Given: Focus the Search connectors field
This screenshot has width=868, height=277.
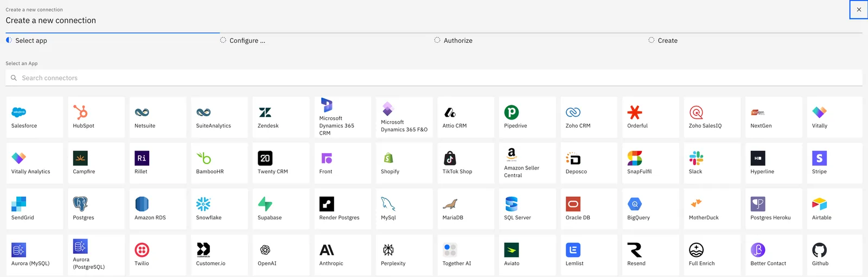Looking at the screenshot, I should (x=434, y=78).
